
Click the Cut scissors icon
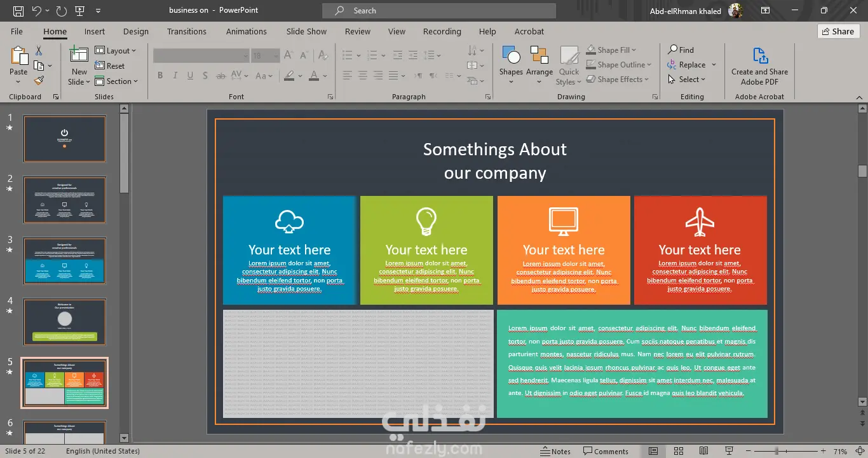tap(39, 51)
